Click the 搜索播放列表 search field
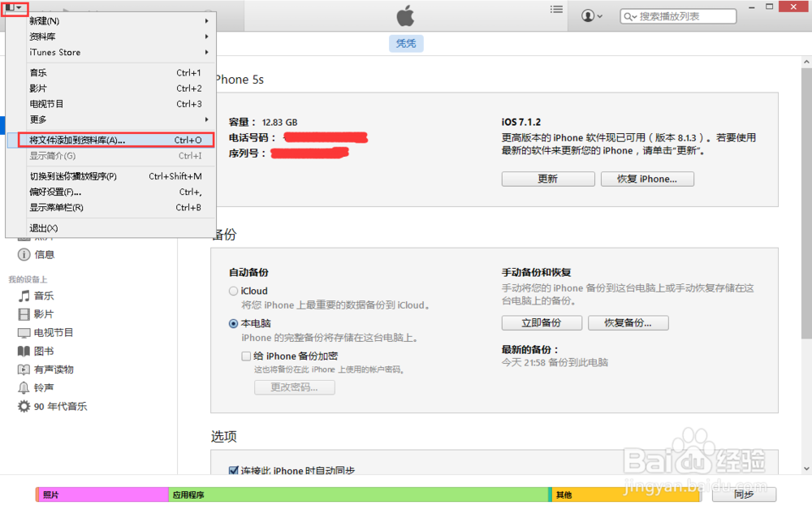Image resolution: width=812 pixels, height=514 pixels. tap(678, 16)
